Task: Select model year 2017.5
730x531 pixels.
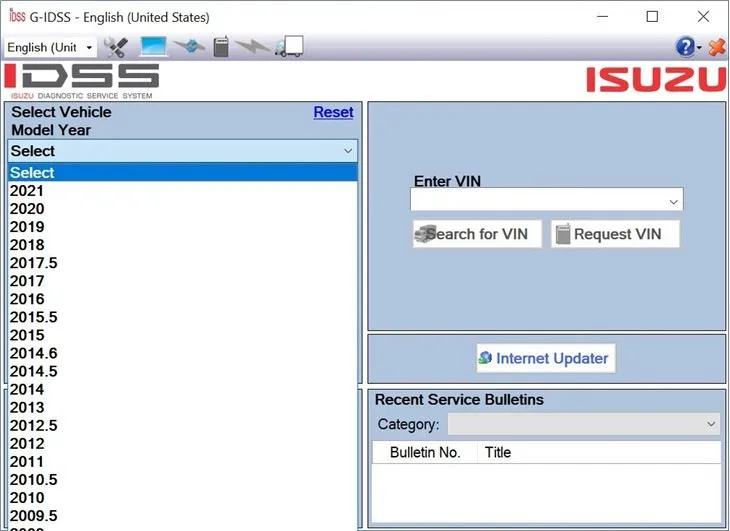Action: [x=182, y=263]
